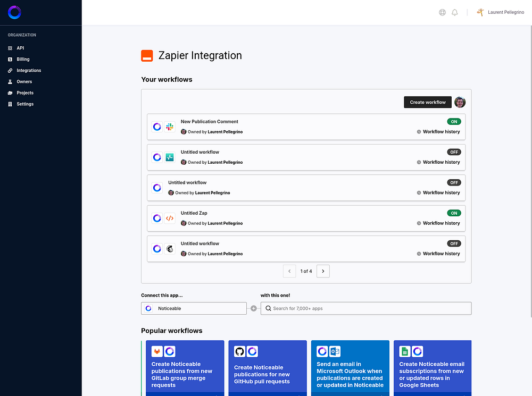Click owner name in Untitled Zap row
Viewport: 532px width, 396px height.
pos(225,223)
